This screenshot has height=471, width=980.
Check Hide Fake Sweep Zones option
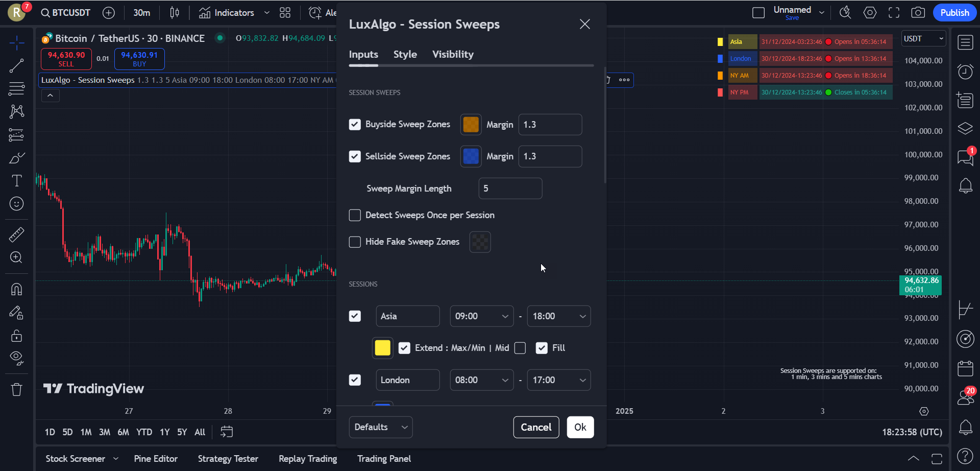355,242
